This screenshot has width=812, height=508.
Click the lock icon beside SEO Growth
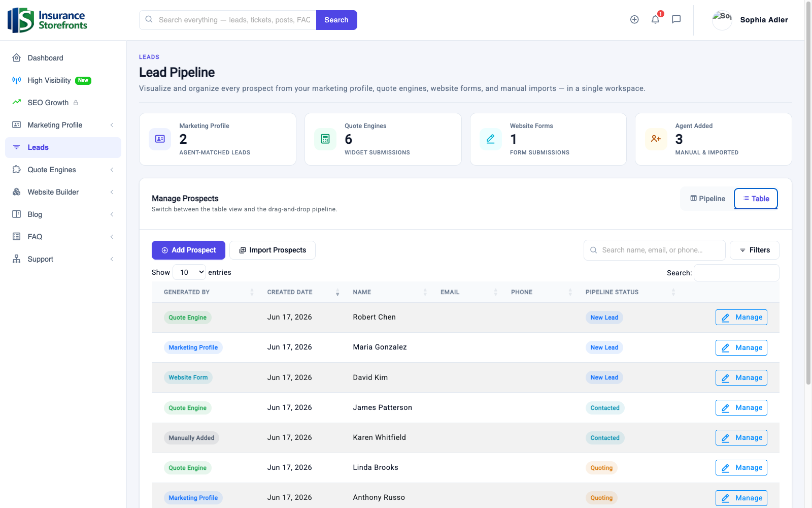pyautogui.click(x=76, y=103)
